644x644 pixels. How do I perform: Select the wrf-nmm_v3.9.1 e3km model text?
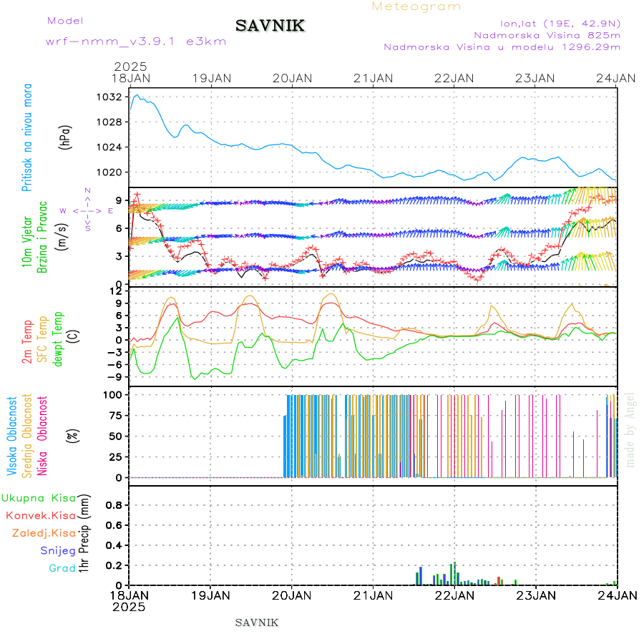(x=136, y=42)
